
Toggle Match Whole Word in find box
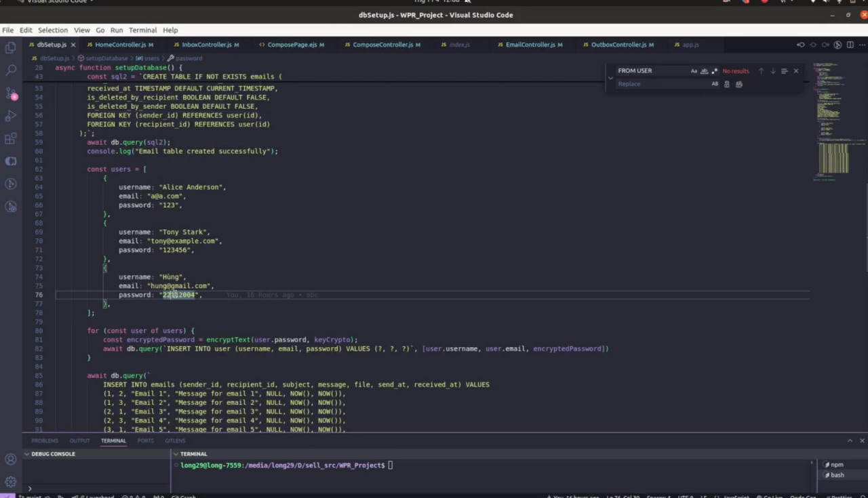click(x=704, y=71)
